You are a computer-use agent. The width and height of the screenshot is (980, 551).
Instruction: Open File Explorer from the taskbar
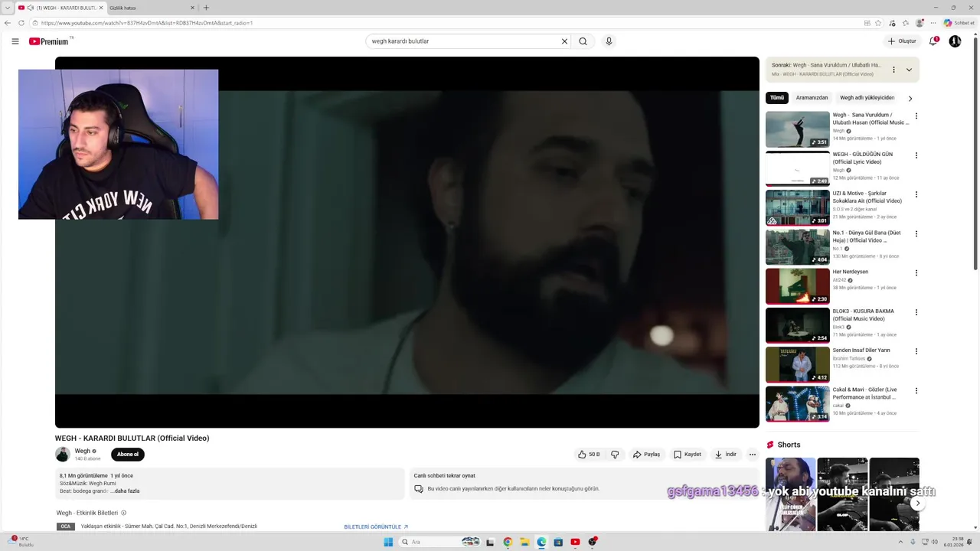coord(524,542)
